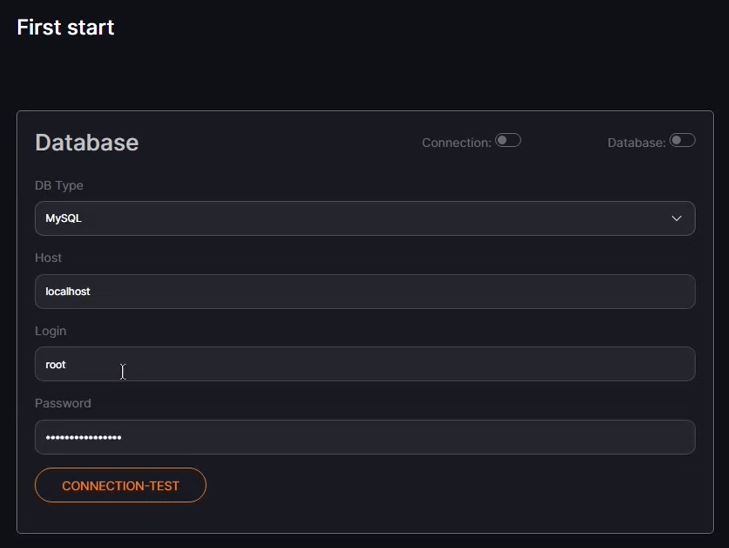Click the chevron arrow in DB Type
The width and height of the screenshot is (729, 548).
pyautogui.click(x=676, y=218)
